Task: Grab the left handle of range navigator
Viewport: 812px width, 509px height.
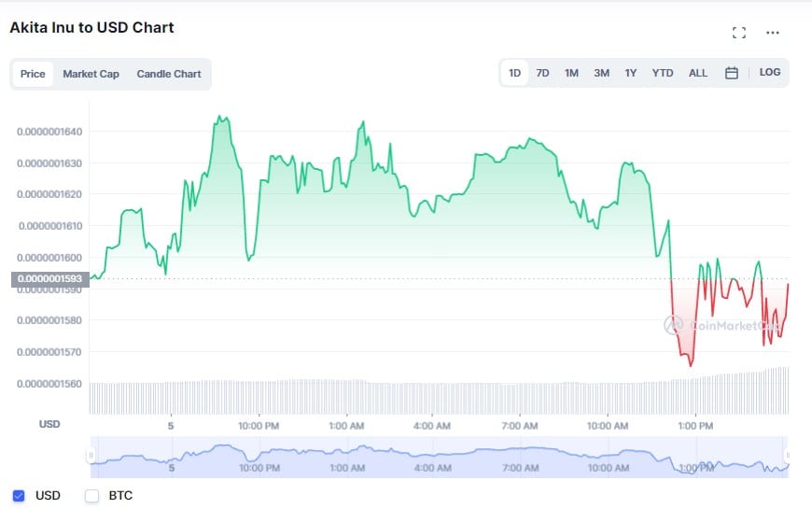Action: (x=91, y=456)
